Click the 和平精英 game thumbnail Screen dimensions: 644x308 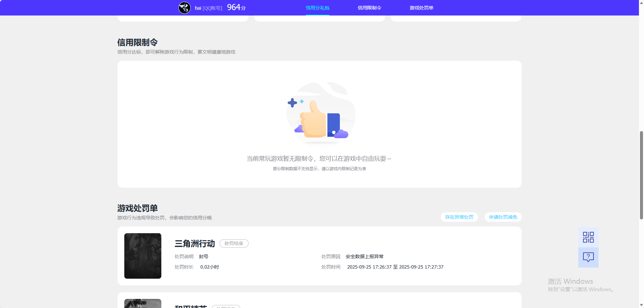(x=142, y=303)
